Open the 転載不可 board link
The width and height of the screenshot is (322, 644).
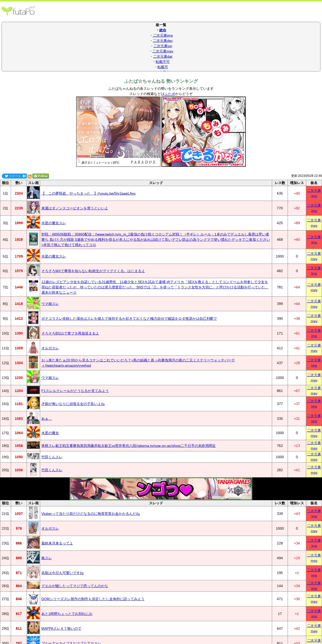pos(163,62)
